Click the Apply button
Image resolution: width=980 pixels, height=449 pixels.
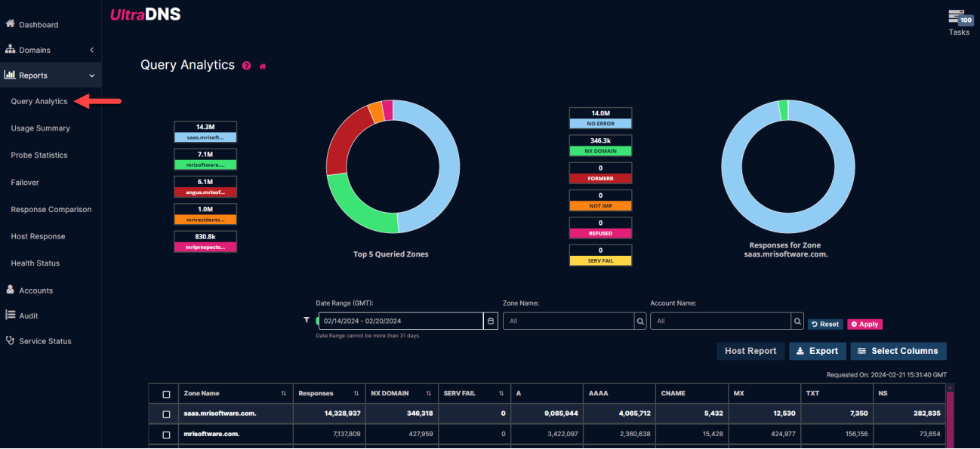(864, 324)
